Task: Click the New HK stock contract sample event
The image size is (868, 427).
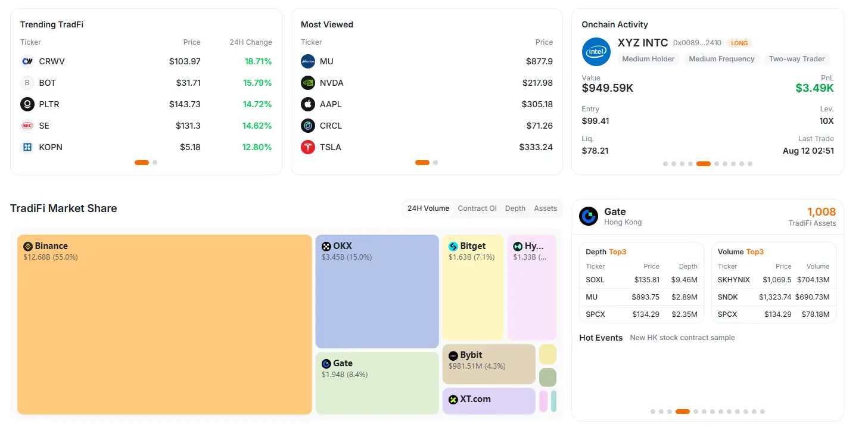Action: 682,338
